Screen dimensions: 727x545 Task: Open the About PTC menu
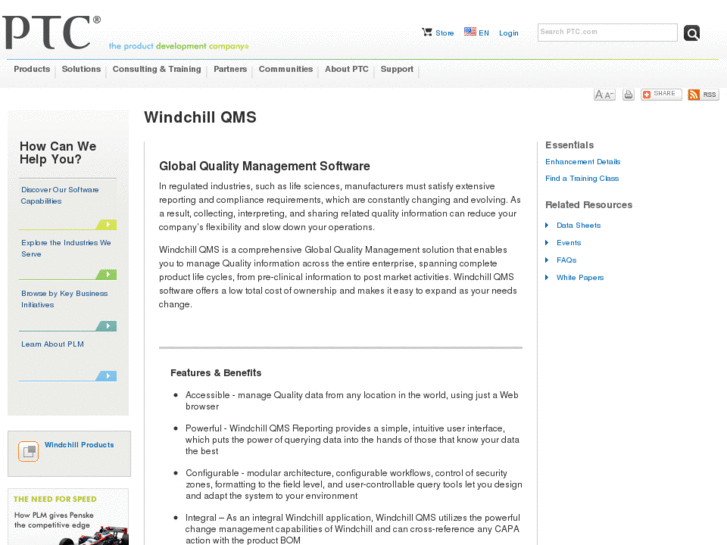tap(346, 69)
